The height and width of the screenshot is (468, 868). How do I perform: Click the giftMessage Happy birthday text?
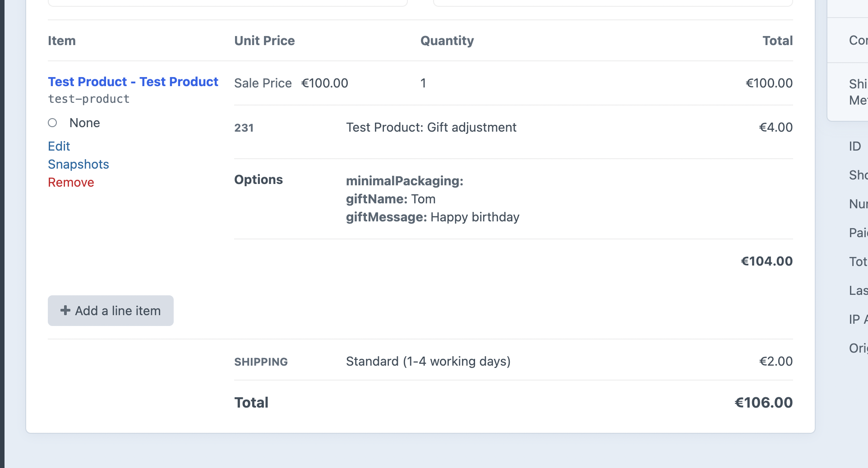(475, 217)
